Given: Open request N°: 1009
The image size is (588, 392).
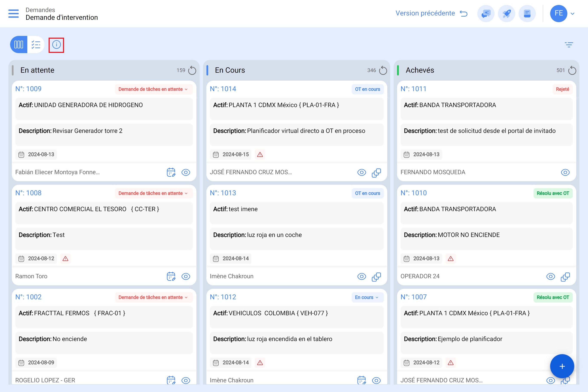Looking at the screenshot, I should 29,89.
